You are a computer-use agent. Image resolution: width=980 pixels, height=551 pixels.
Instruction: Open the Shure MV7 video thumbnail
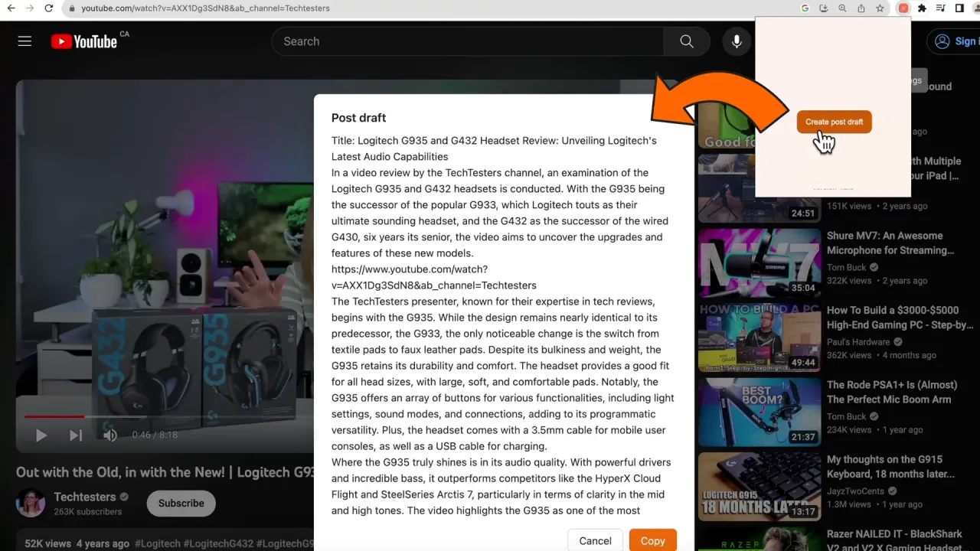[759, 262]
